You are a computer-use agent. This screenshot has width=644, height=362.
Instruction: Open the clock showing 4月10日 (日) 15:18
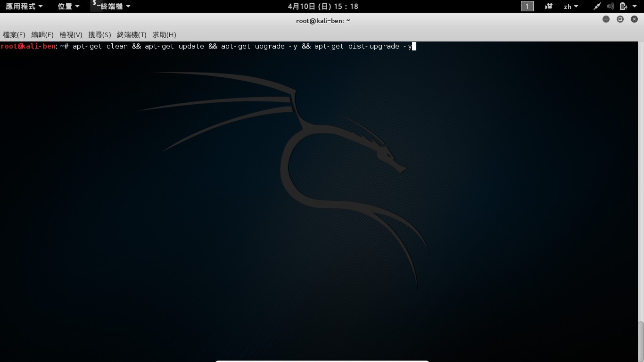(x=323, y=6)
